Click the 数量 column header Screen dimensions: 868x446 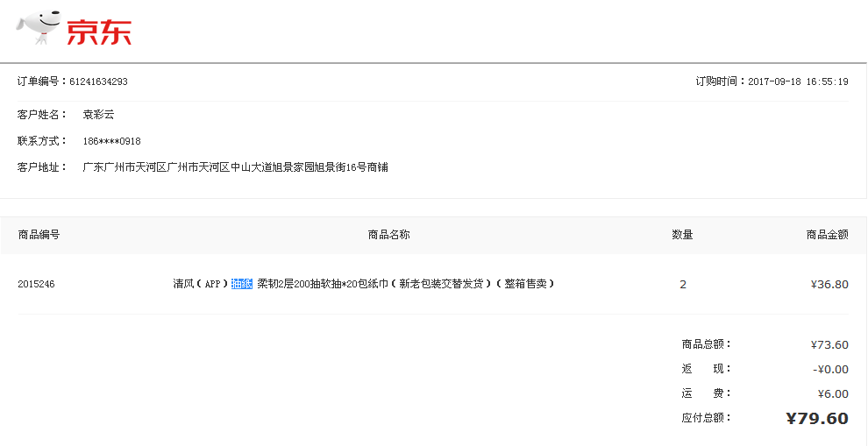coord(682,235)
